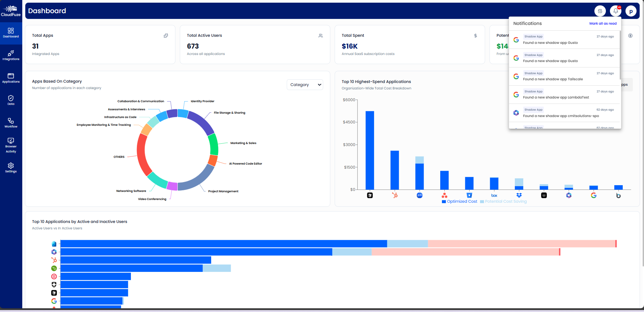The height and width of the screenshot is (312, 644).
Task: Click the Total Active Users people icon
Action: click(320, 36)
